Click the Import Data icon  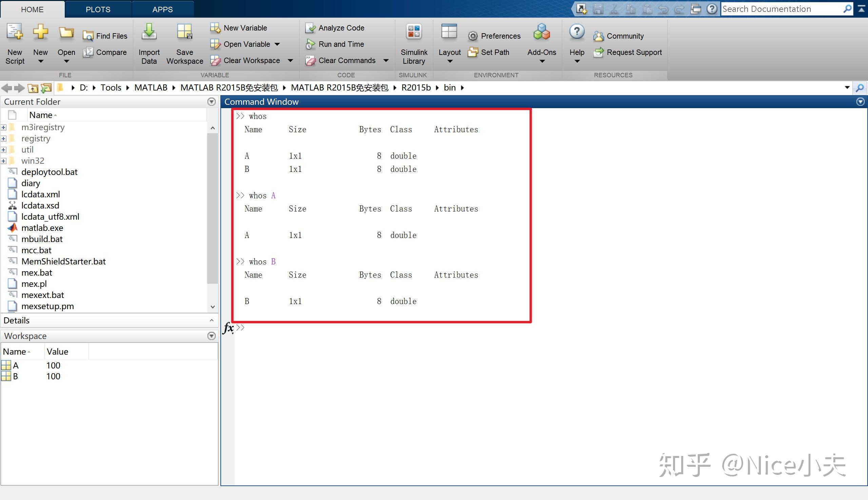point(149,32)
